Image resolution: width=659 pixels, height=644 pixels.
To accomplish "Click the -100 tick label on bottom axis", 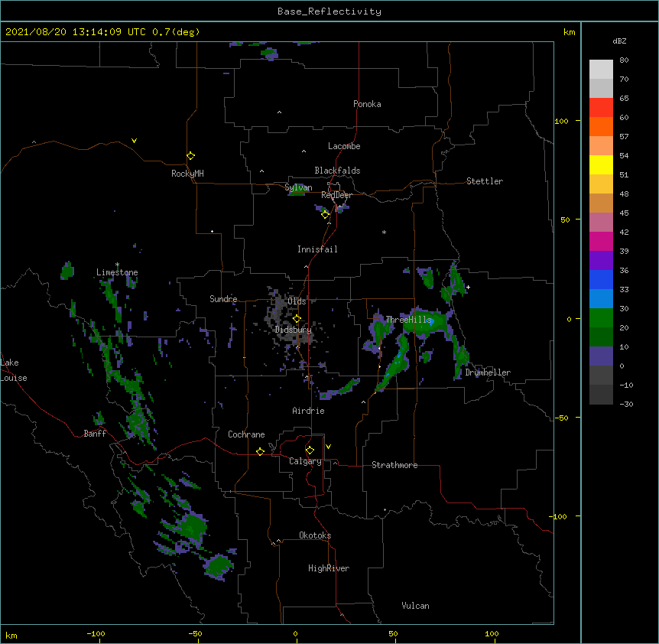I will (96, 633).
